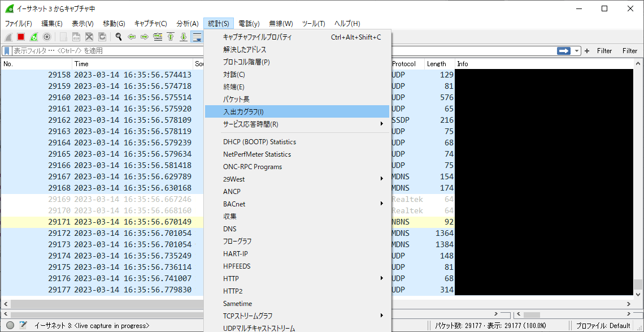Restart the current capture with green fin
The height and width of the screenshot is (332, 644).
(x=34, y=37)
